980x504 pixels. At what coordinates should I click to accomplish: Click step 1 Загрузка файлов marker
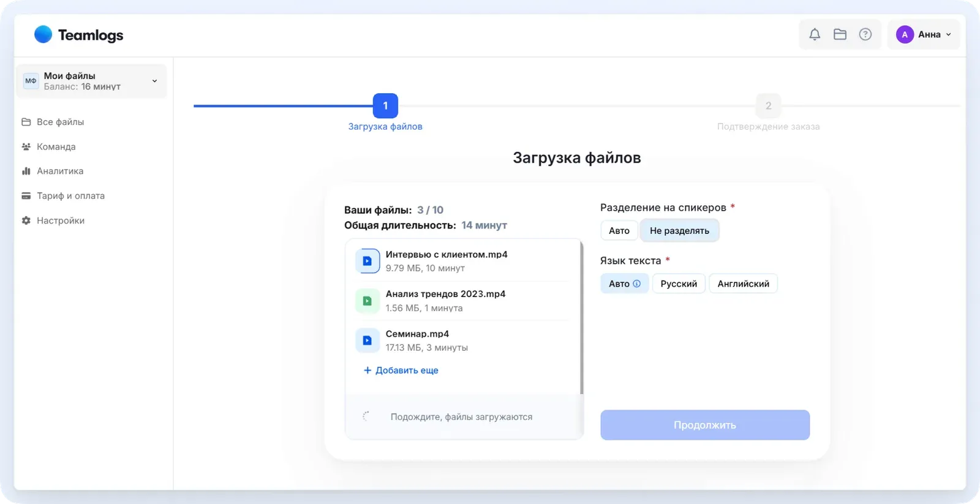[385, 106]
